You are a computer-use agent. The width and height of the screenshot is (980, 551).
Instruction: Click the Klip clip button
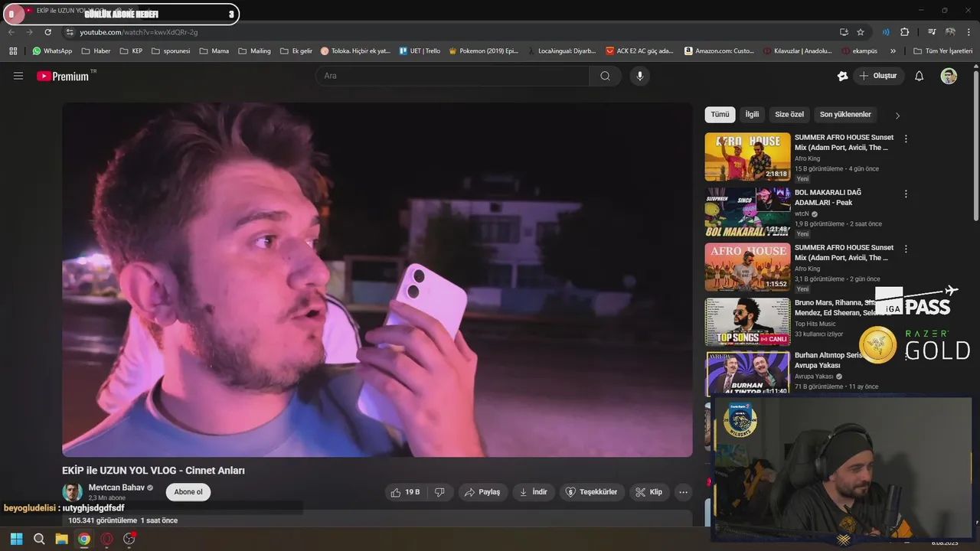coord(649,492)
